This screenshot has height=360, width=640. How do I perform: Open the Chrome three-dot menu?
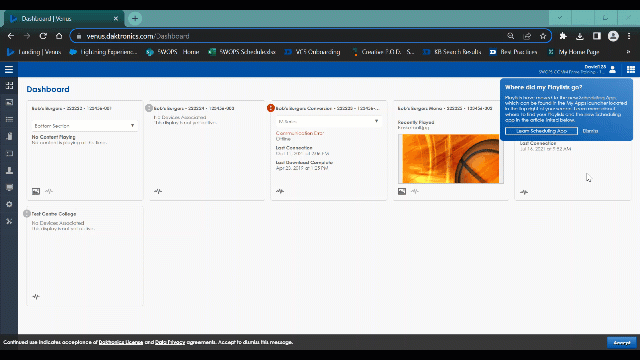pos(629,36)
